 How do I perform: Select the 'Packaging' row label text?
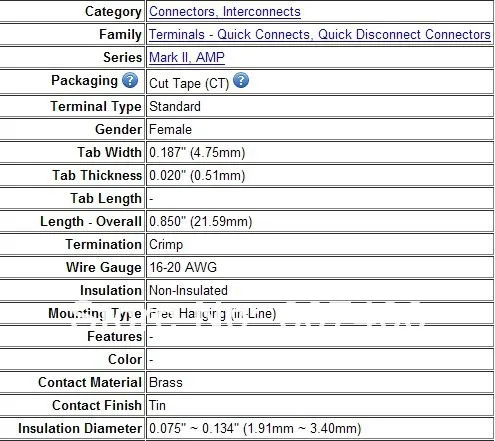(84, 81)
